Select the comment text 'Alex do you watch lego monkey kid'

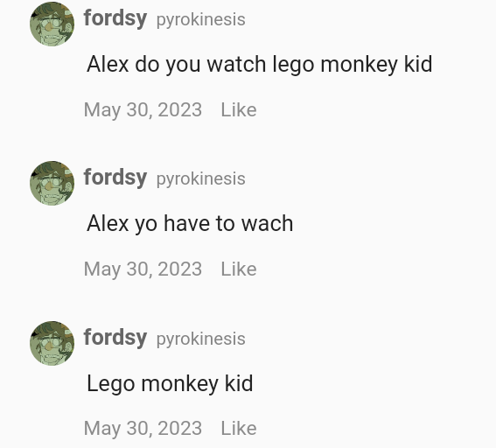260,65
